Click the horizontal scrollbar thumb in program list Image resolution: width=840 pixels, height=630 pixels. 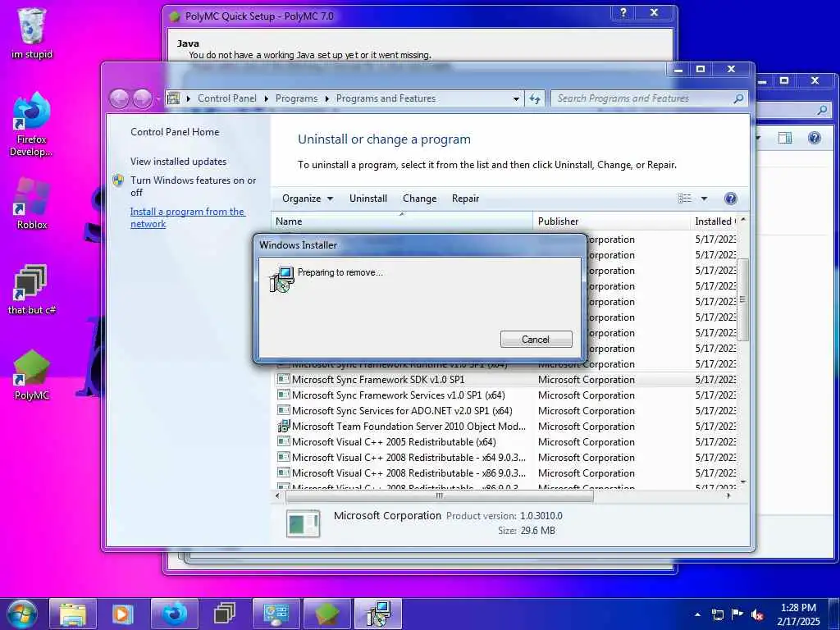(440, 496)
